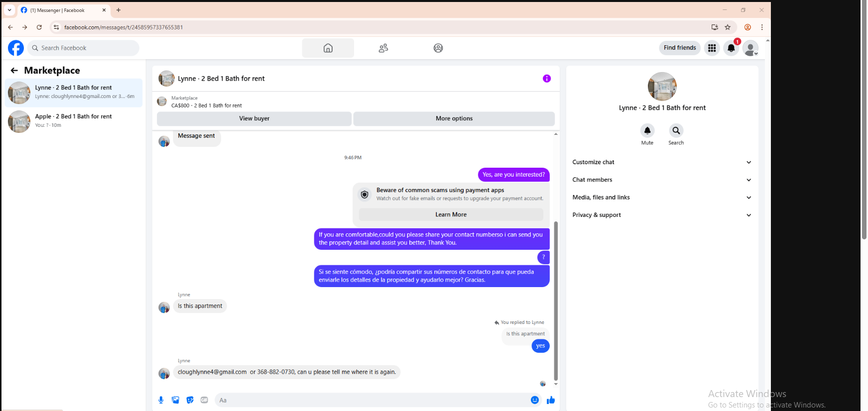The height and width of the screenshot is (411, 868).
Task: Expand Customize chat section
Action: 662,162
